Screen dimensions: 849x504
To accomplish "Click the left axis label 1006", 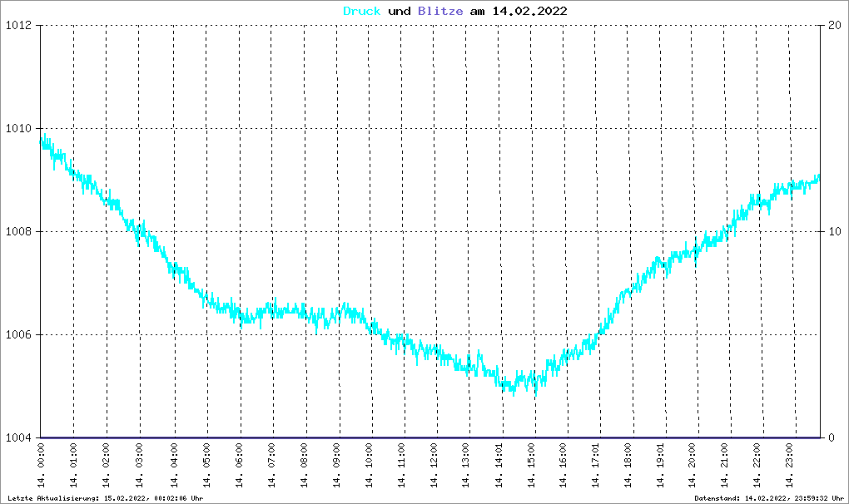I will click(x=18, y=334).
